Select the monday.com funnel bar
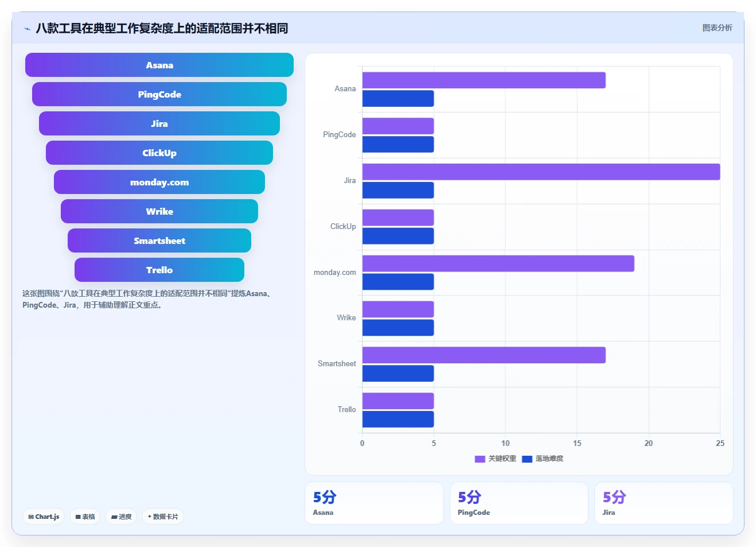The width and height of the screenshot is (756, 547). click(159, 182)
